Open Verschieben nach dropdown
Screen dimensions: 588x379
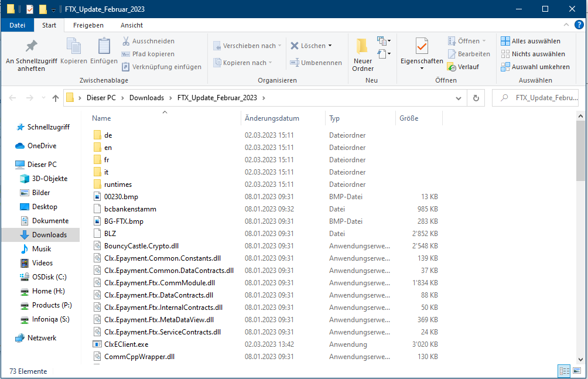pyautogui.click(x=247, y=46)
